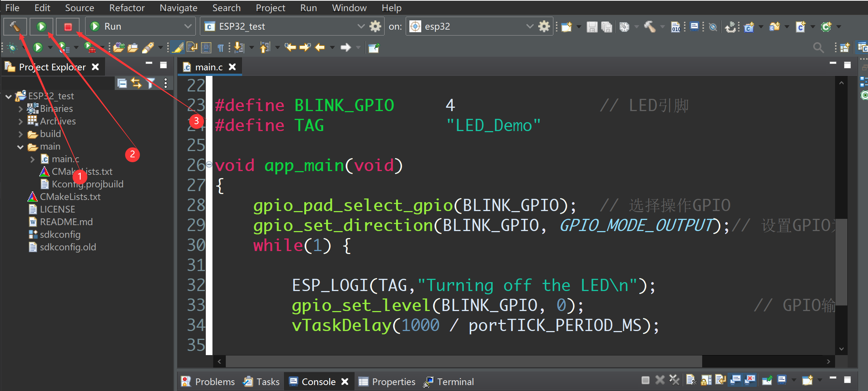The width and height of the screenshot is (868, 391).
Task: Enable Scroll Lock in the Console
Action: coord(706,380)
